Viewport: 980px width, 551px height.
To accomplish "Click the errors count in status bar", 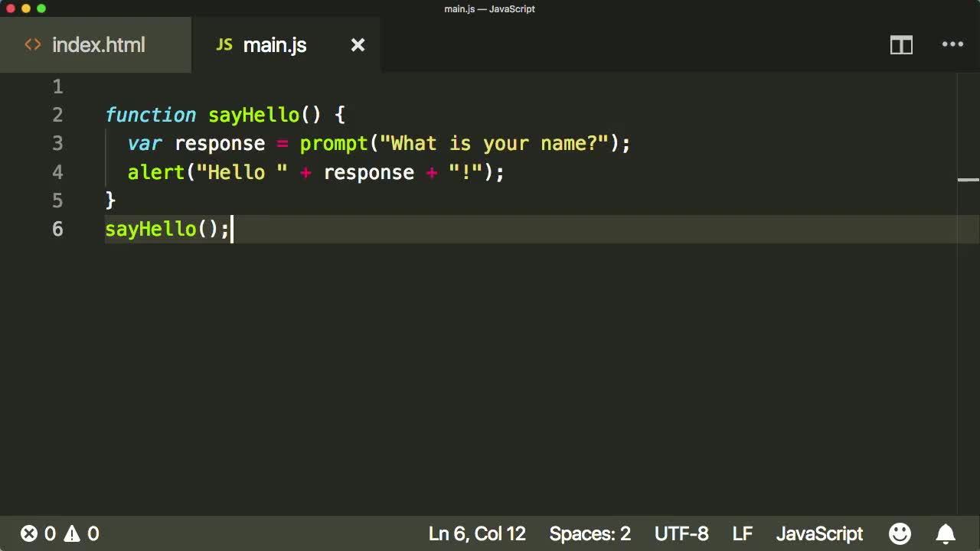I will (x=38, y=533).
